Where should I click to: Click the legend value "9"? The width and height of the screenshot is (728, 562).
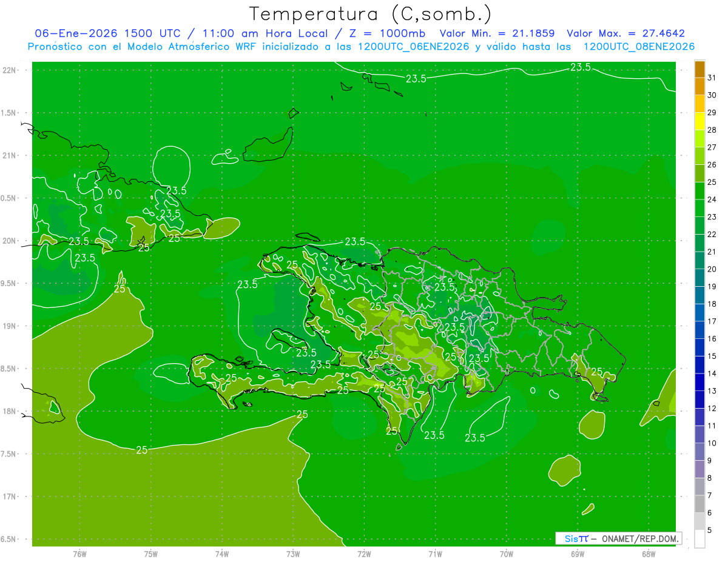point(710,461)
